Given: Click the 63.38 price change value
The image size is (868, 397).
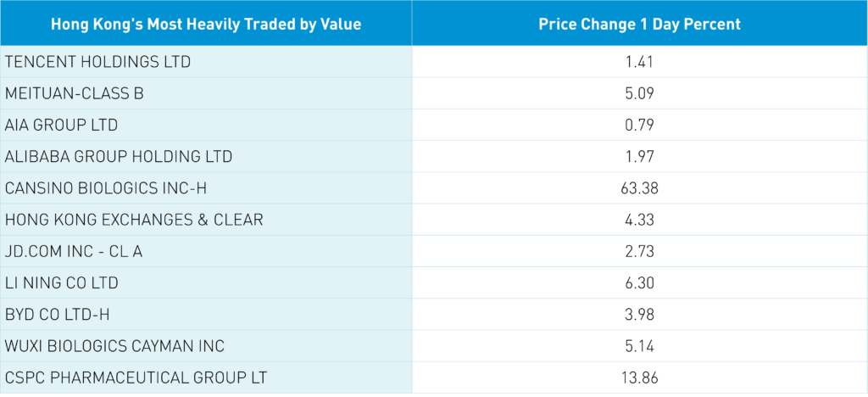Looking at the screenshot, I should [639, 188].
